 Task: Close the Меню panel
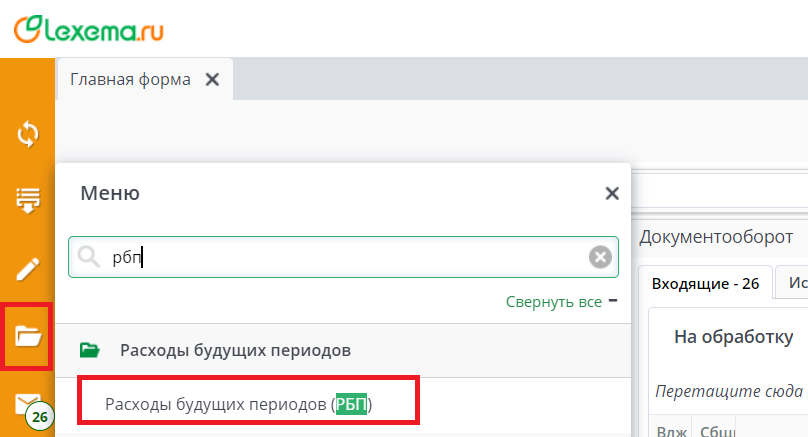(x=612, y=194)
